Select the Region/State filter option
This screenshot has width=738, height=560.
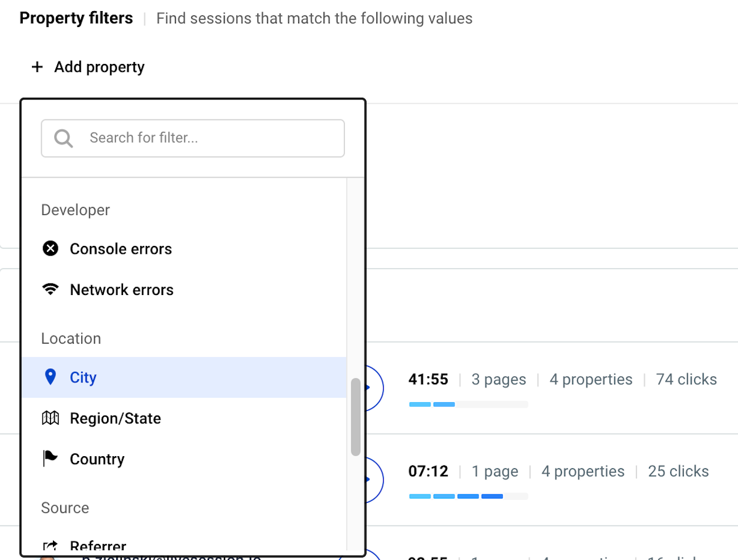tap(184, 418)
